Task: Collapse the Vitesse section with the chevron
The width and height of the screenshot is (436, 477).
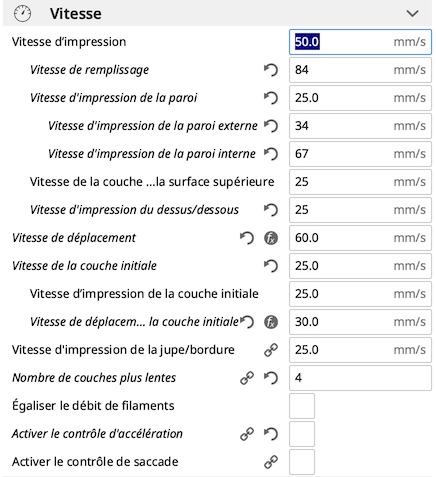Action: (412, 14)
